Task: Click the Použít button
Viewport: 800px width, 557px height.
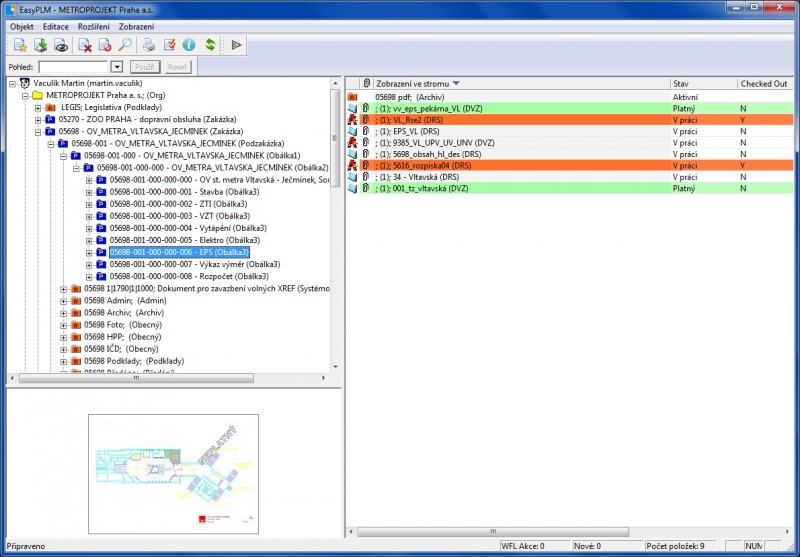Action: point(145,67)
